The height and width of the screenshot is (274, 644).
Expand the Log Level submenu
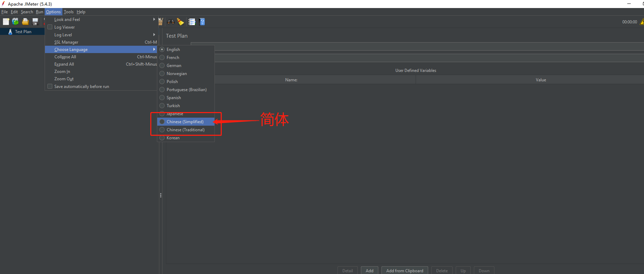tap(101, 35)
